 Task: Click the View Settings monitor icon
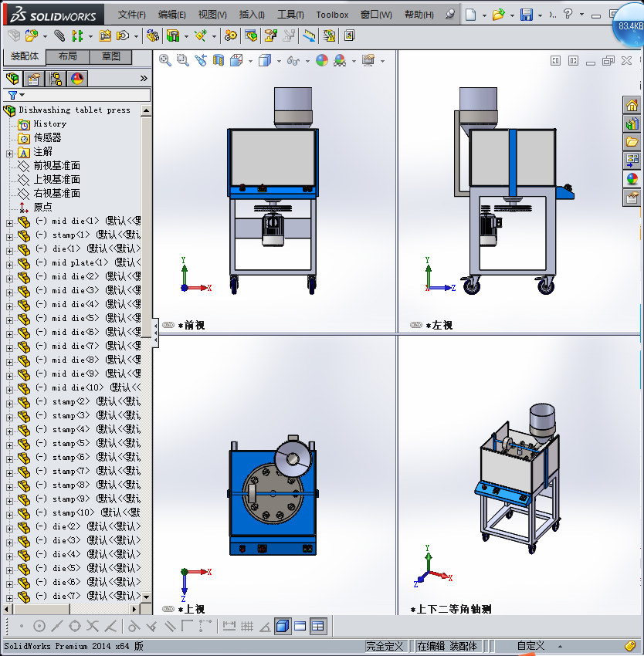368,61
